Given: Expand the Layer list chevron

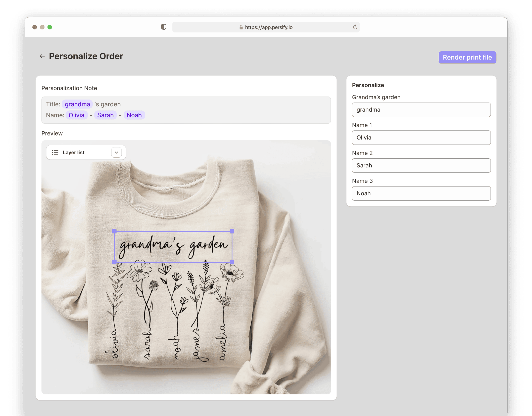Looking at the screenshot, I should [x=116, y=152].
